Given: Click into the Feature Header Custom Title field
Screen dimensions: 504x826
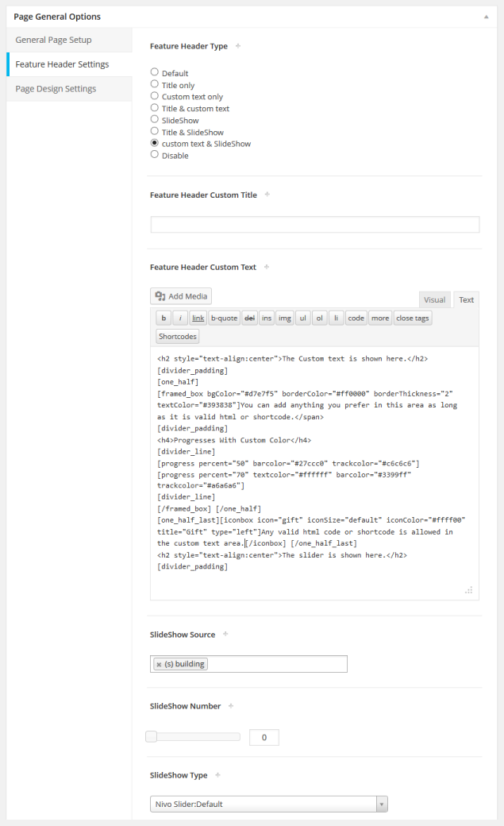Looking at the screenshot, I should click(315, 225).
